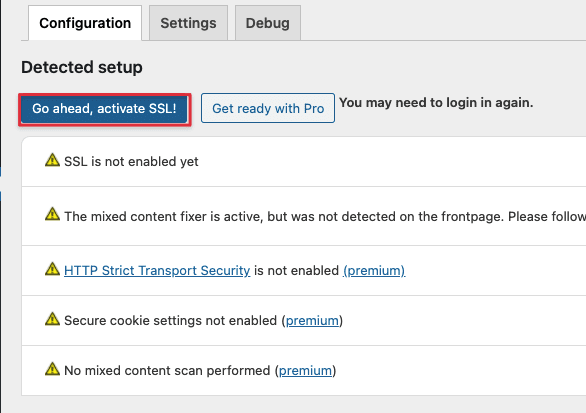
Task: Click the warning icon beside SSL not enabled
Action: (x=52, y=160)
